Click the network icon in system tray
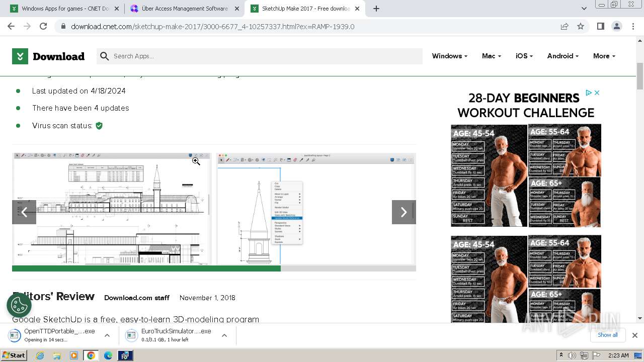 pos(585,355)
